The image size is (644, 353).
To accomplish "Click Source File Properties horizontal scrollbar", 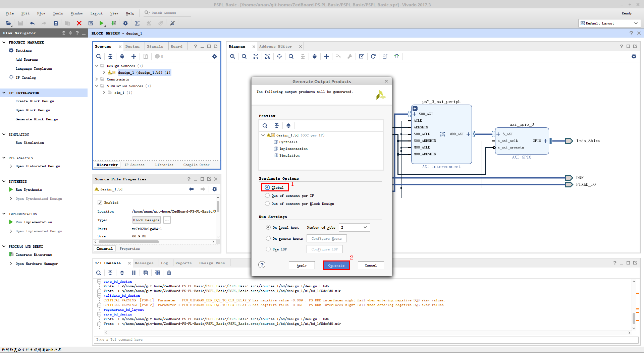I will (x=129, y=241).
